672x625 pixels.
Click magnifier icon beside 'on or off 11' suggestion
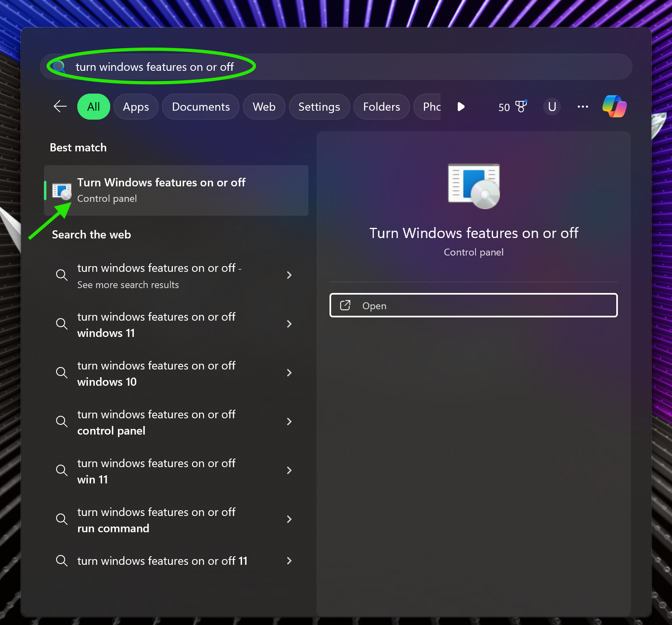[62, 561]
